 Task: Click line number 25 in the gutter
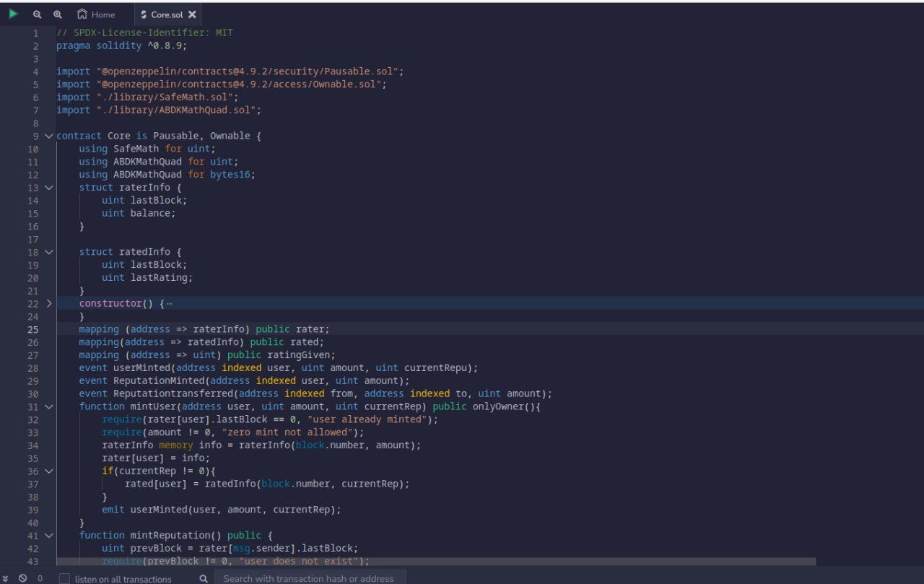(33, 329)
